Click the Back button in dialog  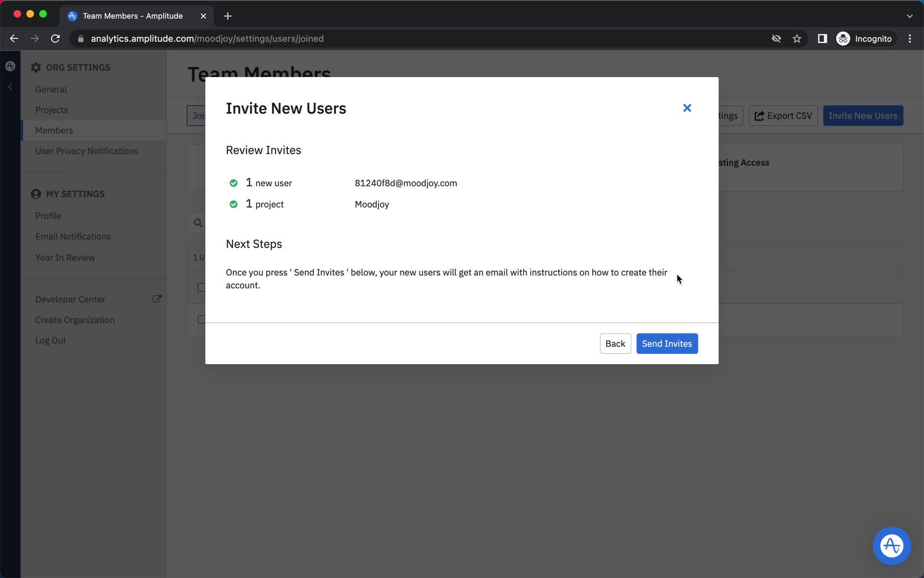pos(615,343)
